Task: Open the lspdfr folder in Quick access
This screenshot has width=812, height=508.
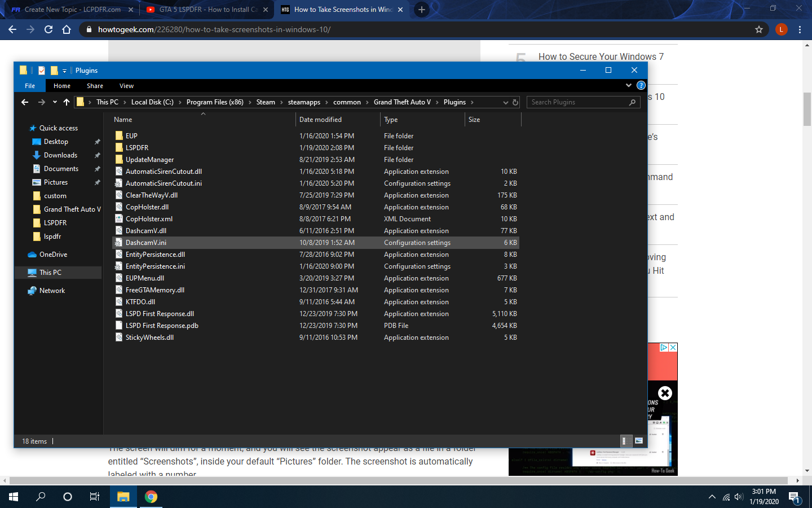Action: pos(52,237)
